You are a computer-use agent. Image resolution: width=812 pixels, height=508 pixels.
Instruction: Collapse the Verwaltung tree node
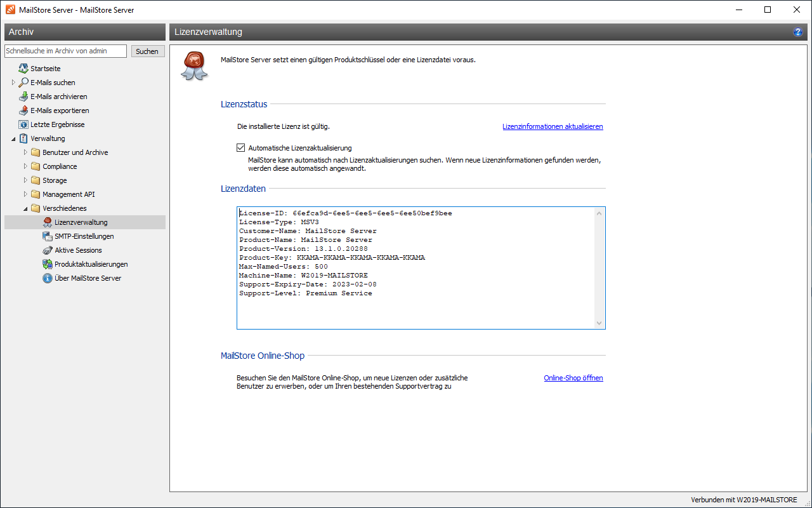pos(13,138)
